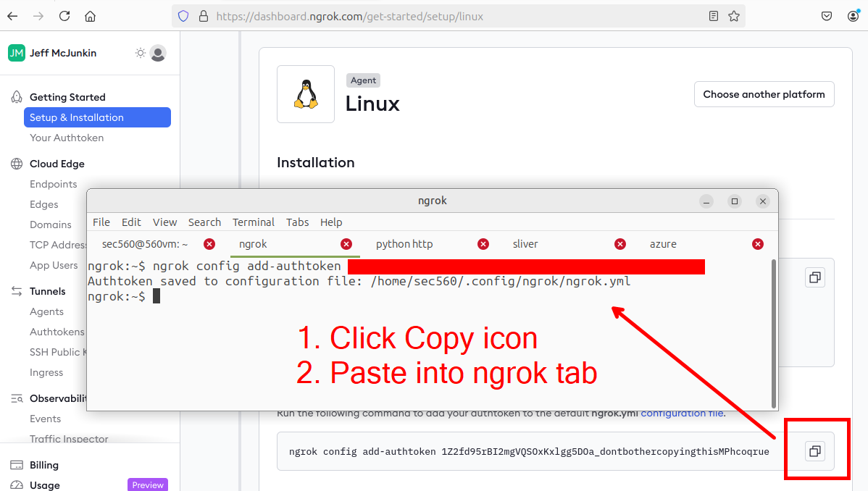Open Your Authtoken sidebar item

click(67, 138)
